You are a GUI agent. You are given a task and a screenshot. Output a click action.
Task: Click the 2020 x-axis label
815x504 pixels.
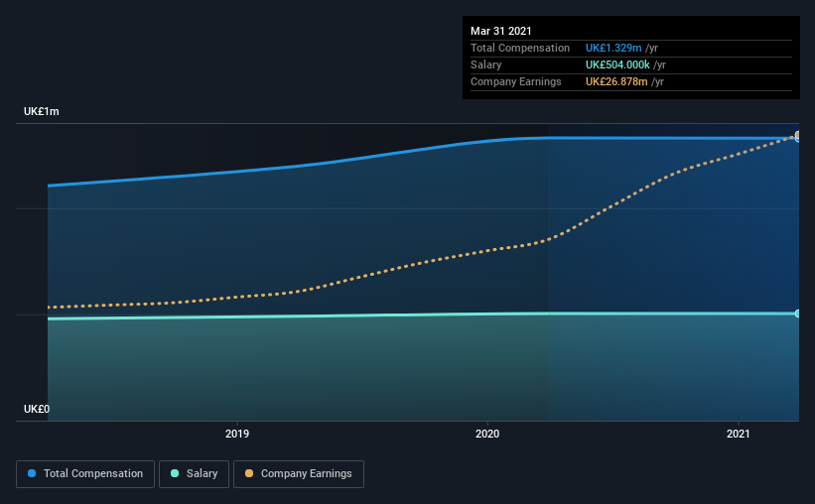point(487,434)
